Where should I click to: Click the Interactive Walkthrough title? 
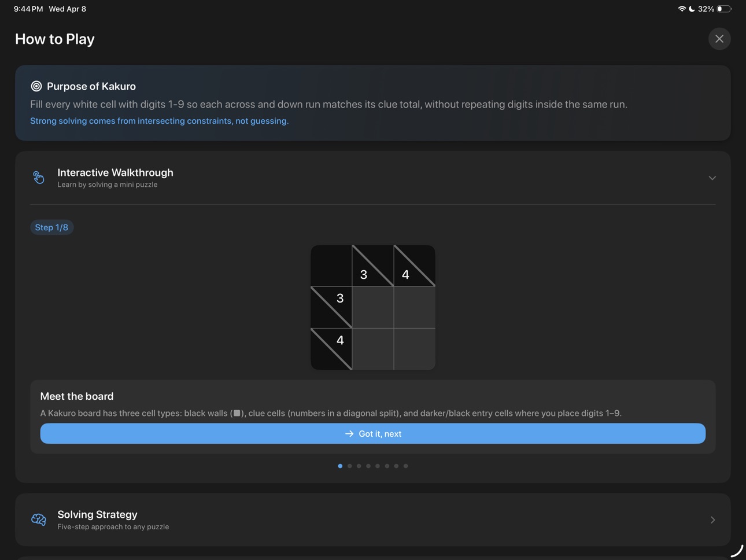(115, 172)
